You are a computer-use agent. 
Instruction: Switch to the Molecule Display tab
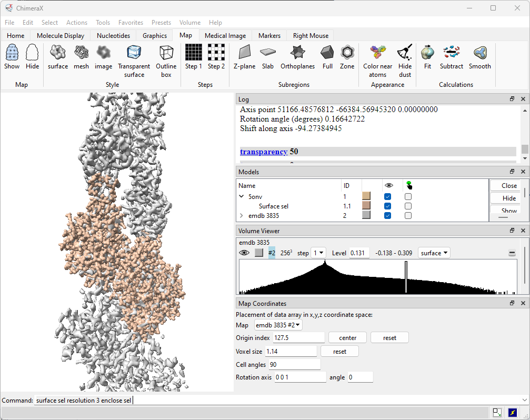[x=61, y=36]
